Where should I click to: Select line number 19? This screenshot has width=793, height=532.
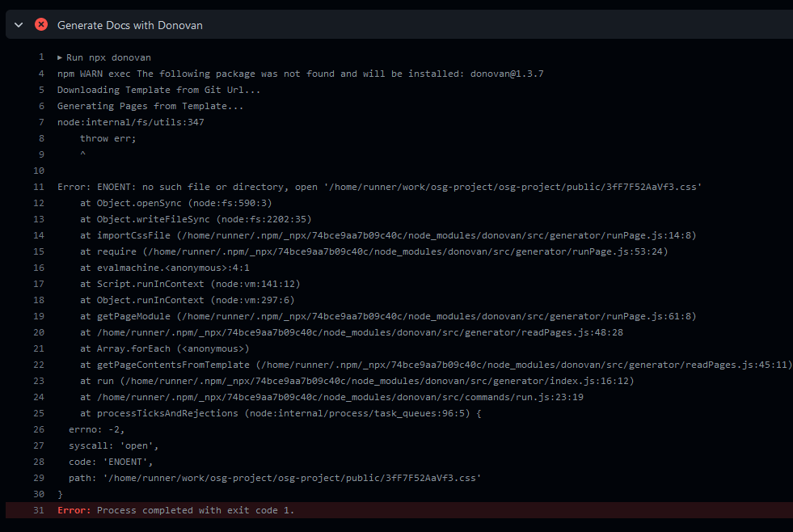pos(39,316)
